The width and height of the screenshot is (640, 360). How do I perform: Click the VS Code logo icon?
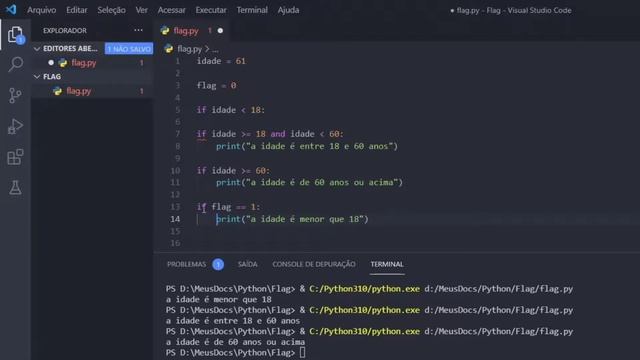pos(11,9)
